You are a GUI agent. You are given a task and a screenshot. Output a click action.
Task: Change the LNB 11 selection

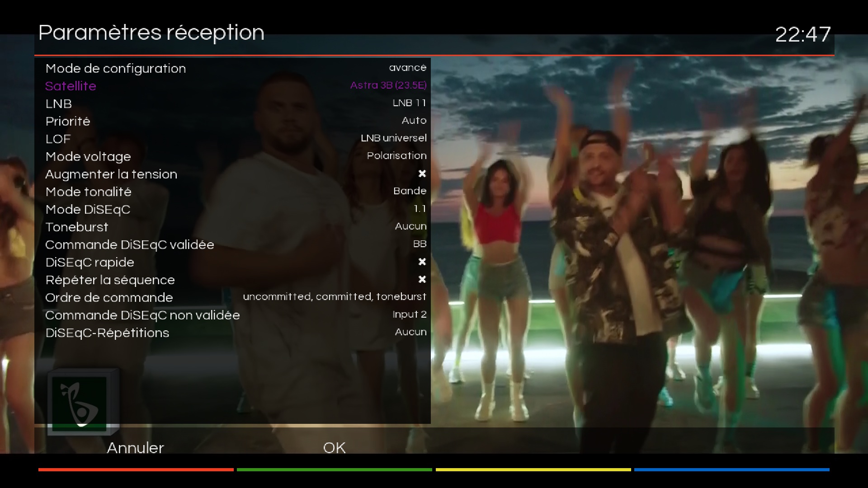click(x=409, y=103)
